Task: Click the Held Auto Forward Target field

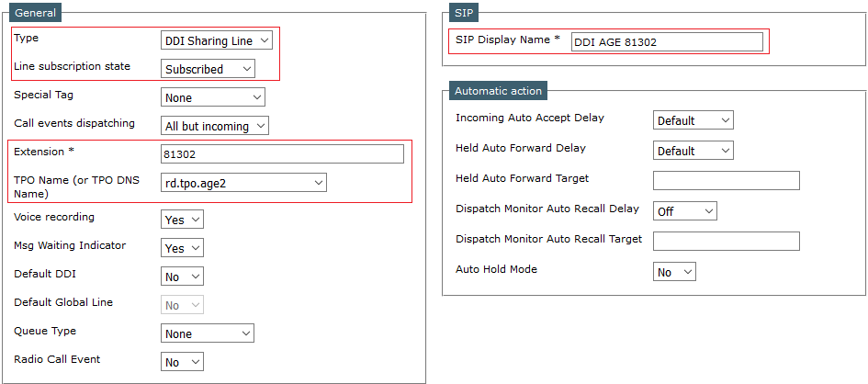Action: pyautogui.click(x=727, y=180)
